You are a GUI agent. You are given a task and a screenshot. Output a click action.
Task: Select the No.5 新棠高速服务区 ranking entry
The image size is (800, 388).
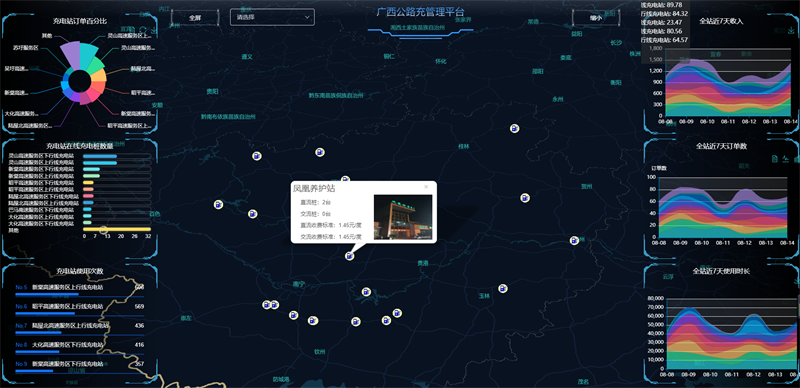(80, 290)
